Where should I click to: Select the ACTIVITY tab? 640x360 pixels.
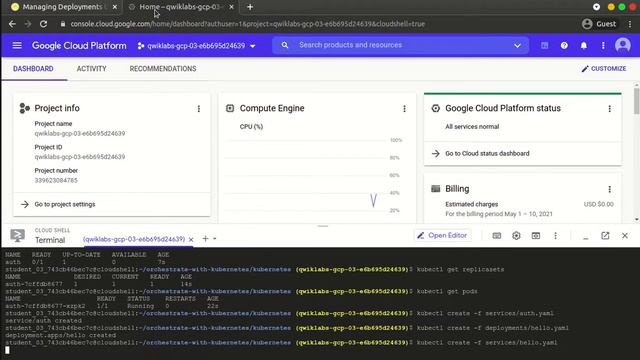(91, 69)
